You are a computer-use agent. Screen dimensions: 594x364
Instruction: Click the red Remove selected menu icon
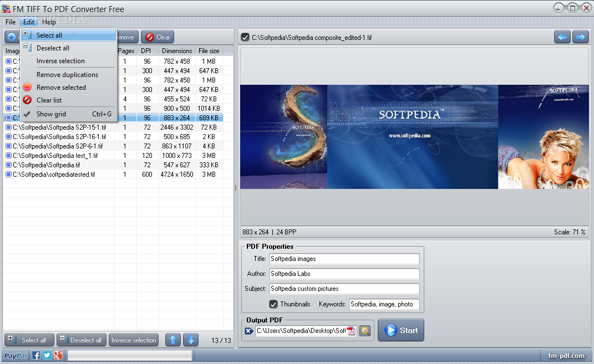click(x=27, y=87)
